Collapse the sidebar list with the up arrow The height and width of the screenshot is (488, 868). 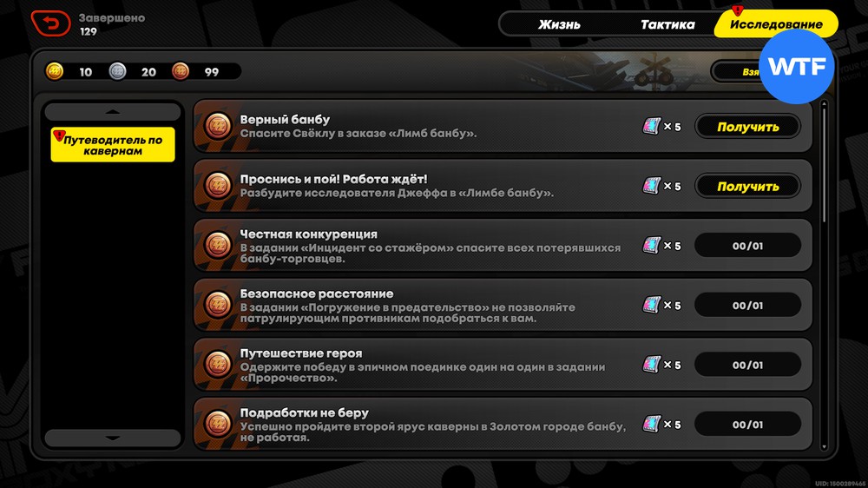[x=113, y=111]
